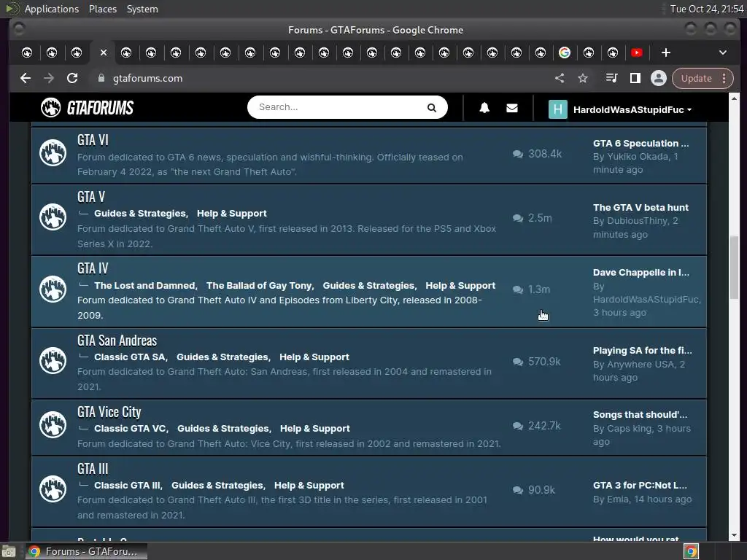Close the active tab
This screenshot has height=560, width=747.
click(x=104, y=52)
